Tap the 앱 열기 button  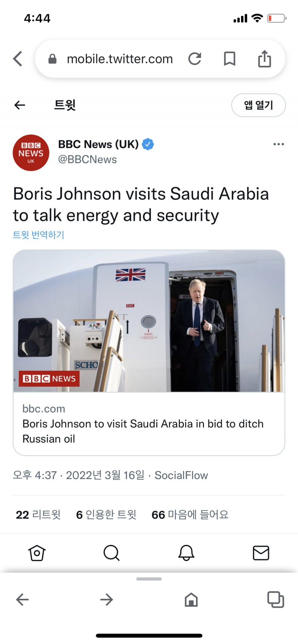(x=259, y=105)
